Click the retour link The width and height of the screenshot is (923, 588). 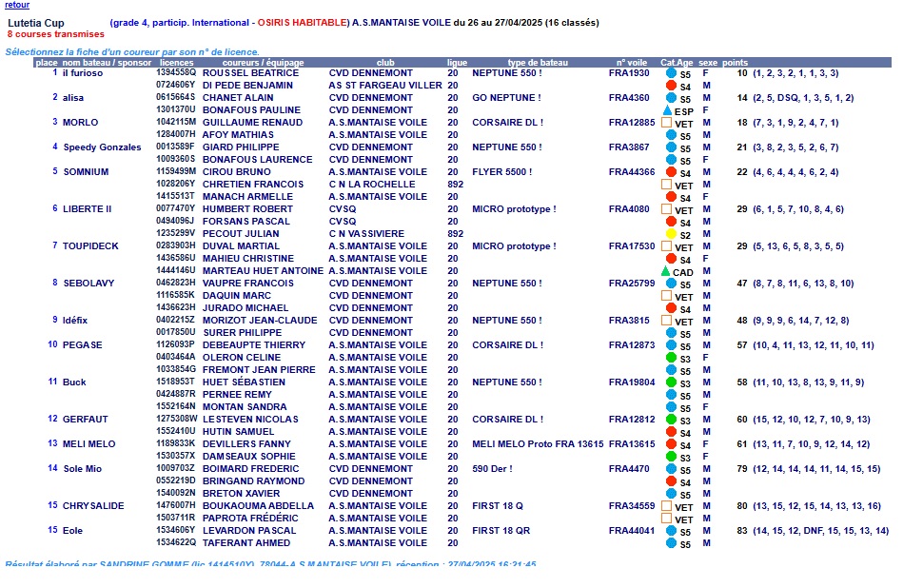(x=17, y=5)
